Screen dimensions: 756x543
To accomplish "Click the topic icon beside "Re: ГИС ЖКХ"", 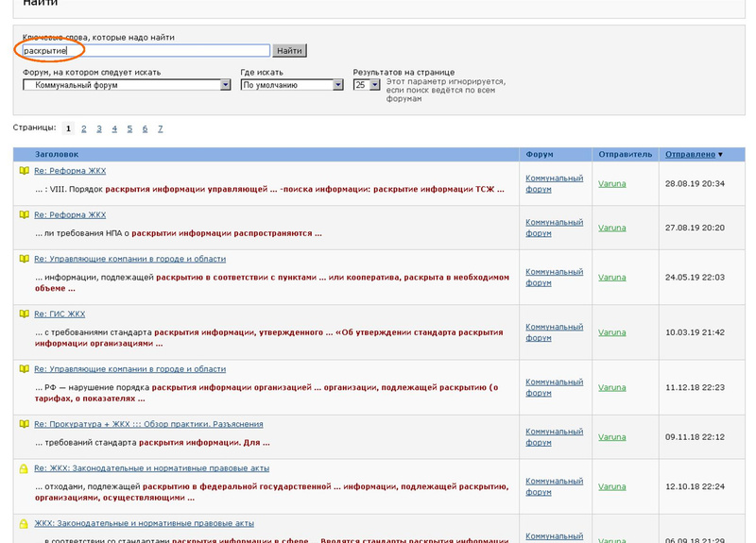I will [25, 314].
